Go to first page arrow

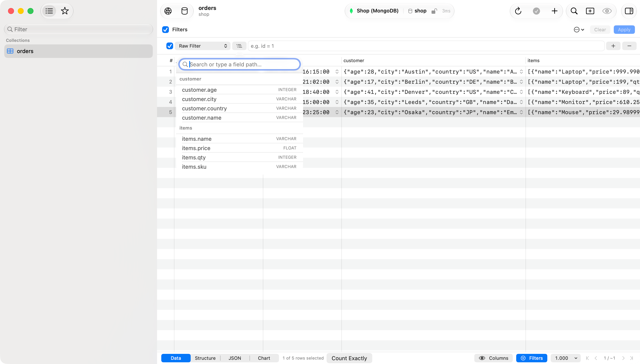point(587,358)
